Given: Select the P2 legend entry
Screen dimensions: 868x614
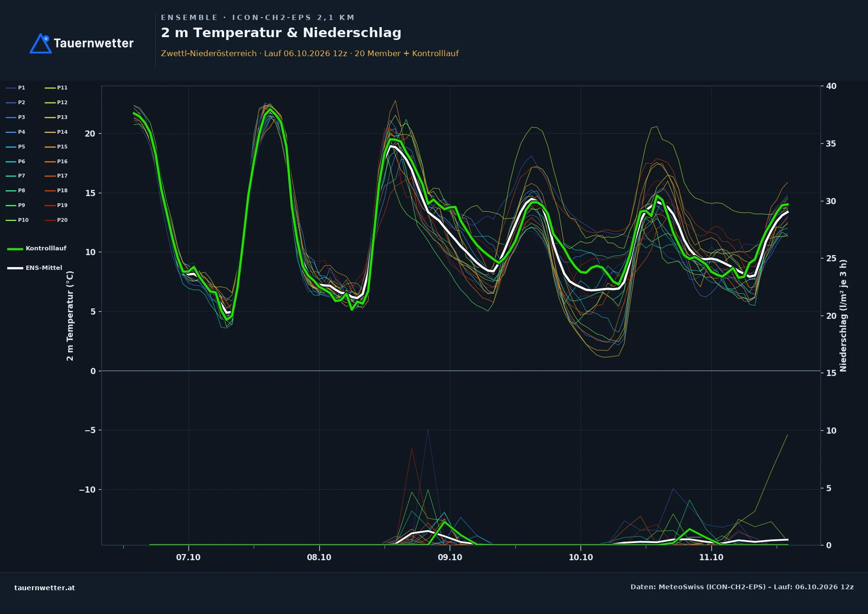Looking at the screenshot, I should click(x=16, y=102).
